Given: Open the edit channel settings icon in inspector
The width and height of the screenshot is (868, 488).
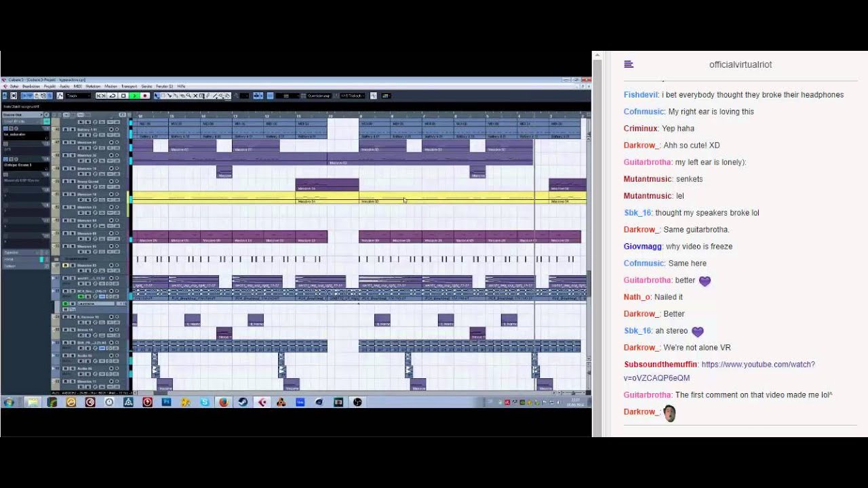Looking at the screenshot, I should point(47,115).
